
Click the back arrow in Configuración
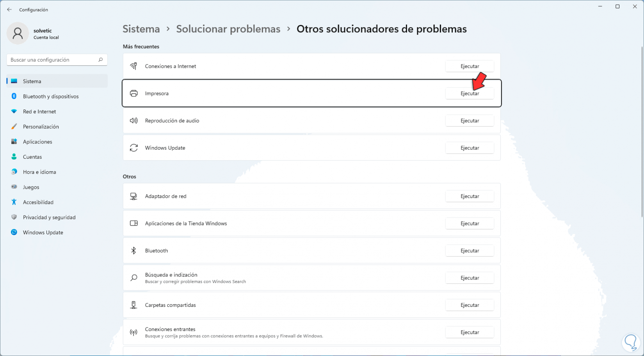tap(9, 10)
